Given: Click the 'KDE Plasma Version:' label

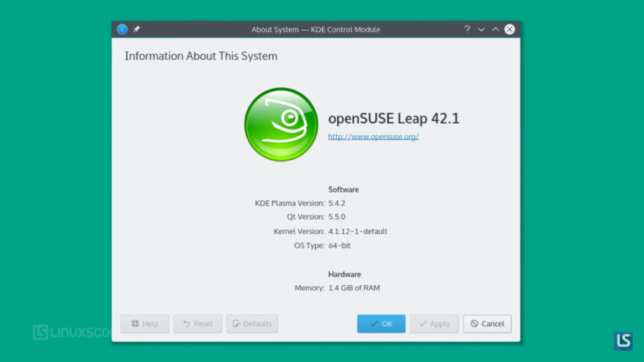Looking at the screenshot, I should pyautogui.click(x=289, y=203).
